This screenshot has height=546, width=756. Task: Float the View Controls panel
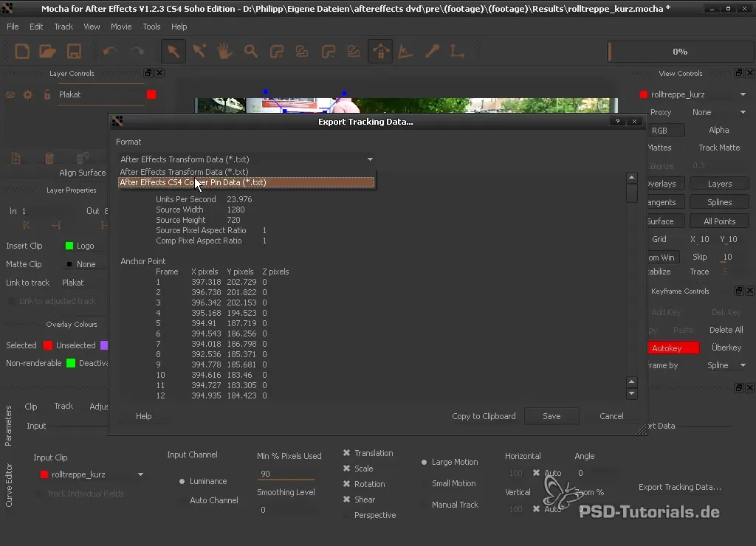[x=738, y=73]
